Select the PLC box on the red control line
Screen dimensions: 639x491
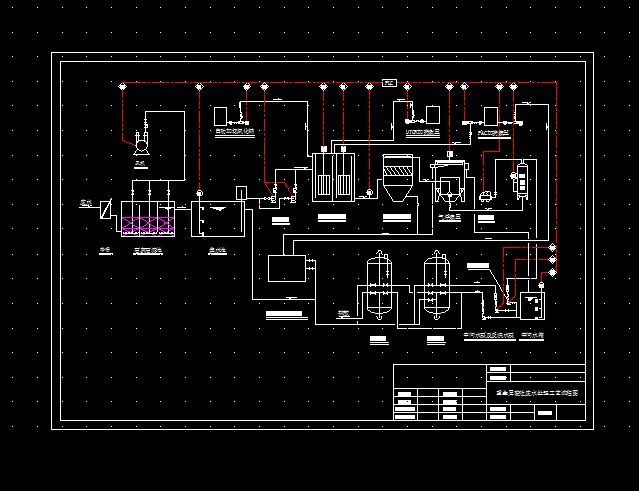pyautogui.click(x=389, y=83)
